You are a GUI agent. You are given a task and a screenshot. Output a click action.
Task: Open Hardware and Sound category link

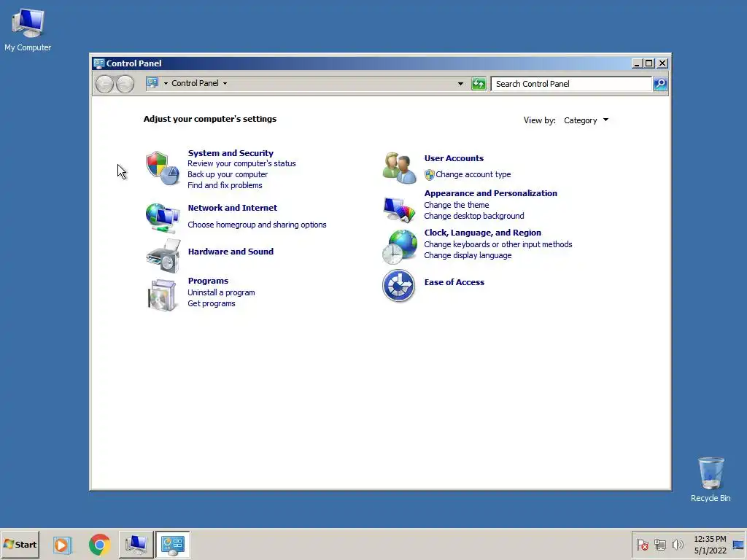pos(231,252)
